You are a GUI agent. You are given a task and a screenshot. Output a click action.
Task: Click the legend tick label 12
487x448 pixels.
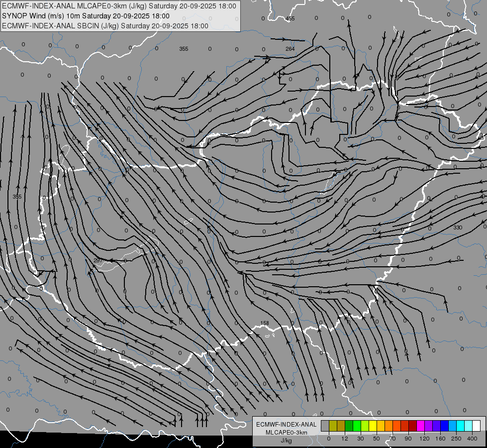[345, 439]
